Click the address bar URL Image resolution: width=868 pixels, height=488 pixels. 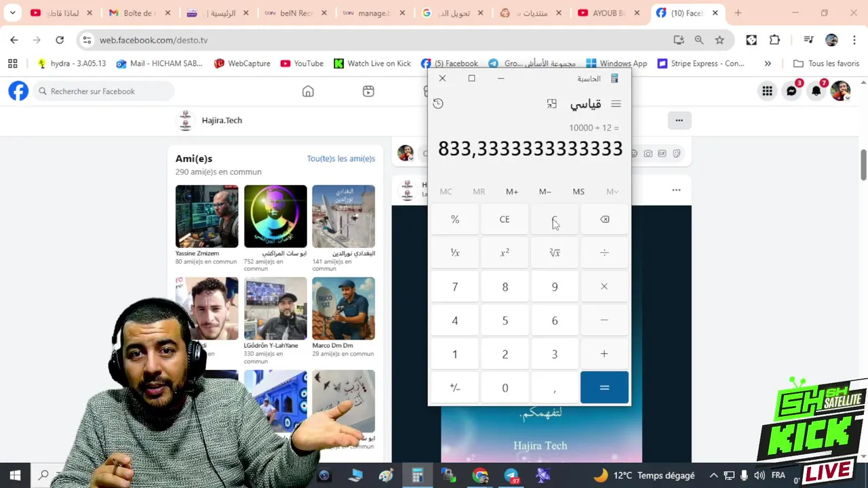[154, 40]
